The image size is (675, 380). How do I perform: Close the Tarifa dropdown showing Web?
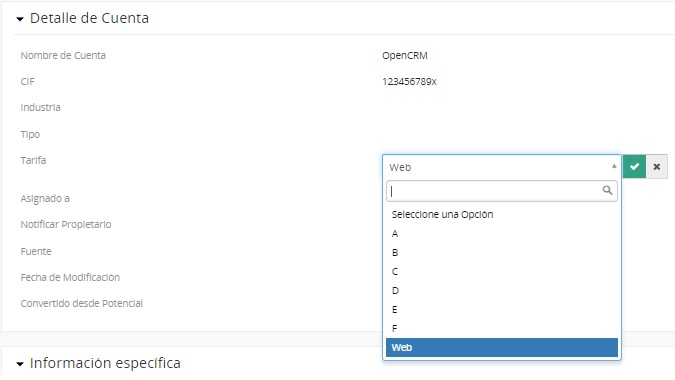(502, 167)
